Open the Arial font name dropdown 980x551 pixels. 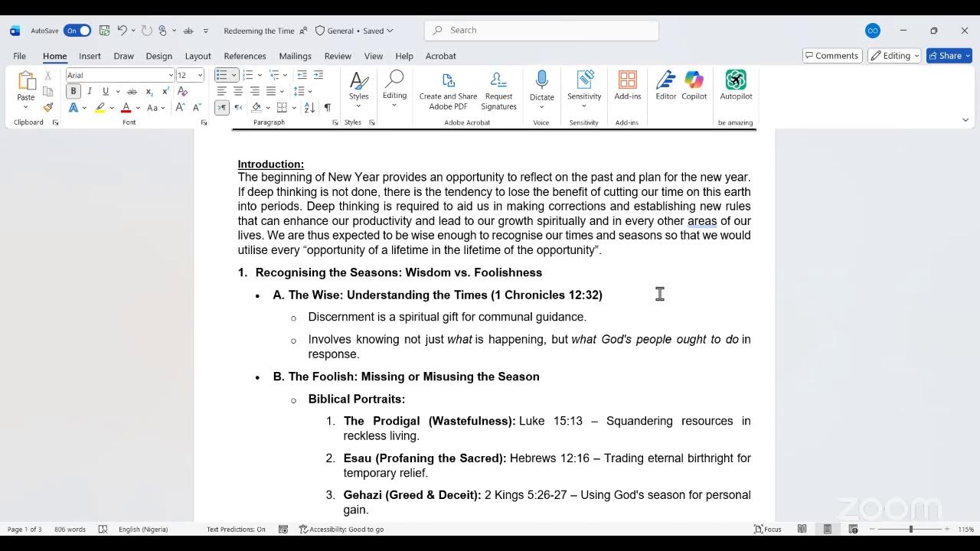[171, 75]
